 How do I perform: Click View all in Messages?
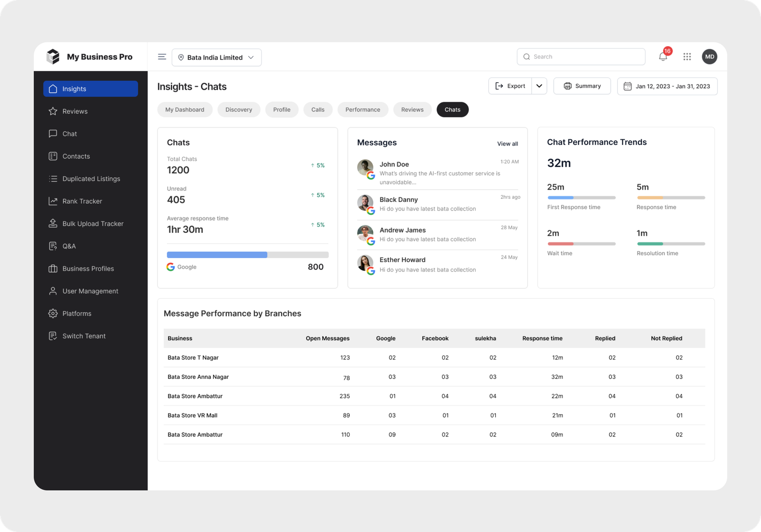[x=507, y=144]
